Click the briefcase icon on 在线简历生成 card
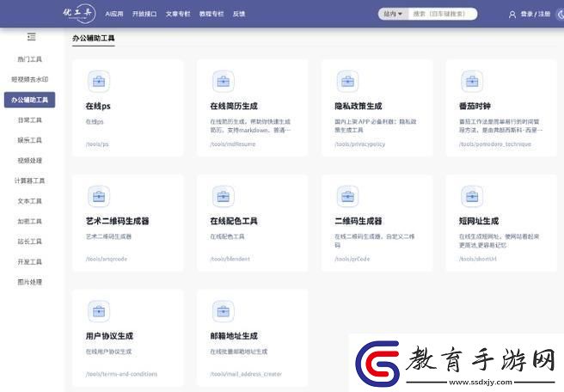564x392 pixels. pos(223,82)
